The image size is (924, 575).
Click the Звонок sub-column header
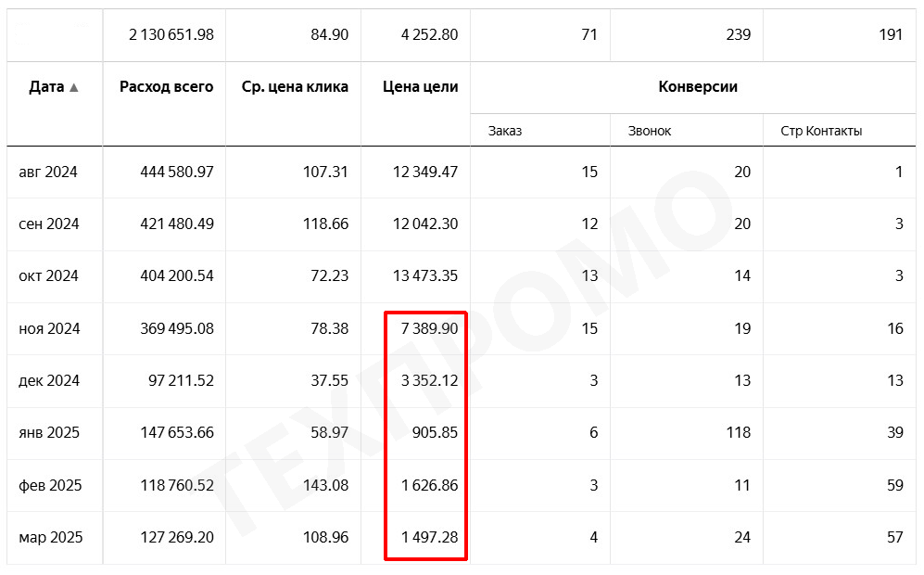pos(650,131)
